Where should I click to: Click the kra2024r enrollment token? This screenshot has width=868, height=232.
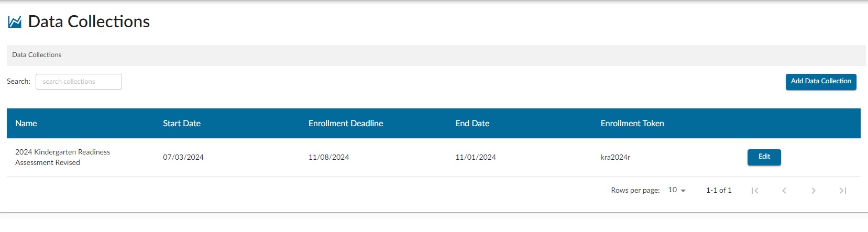616,157
